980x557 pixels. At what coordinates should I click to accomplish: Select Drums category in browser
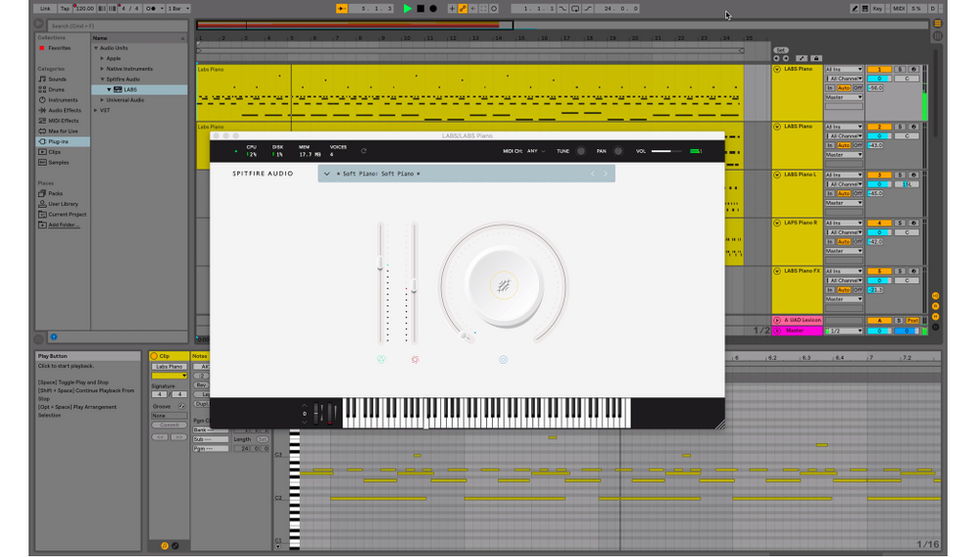(56, 89)
